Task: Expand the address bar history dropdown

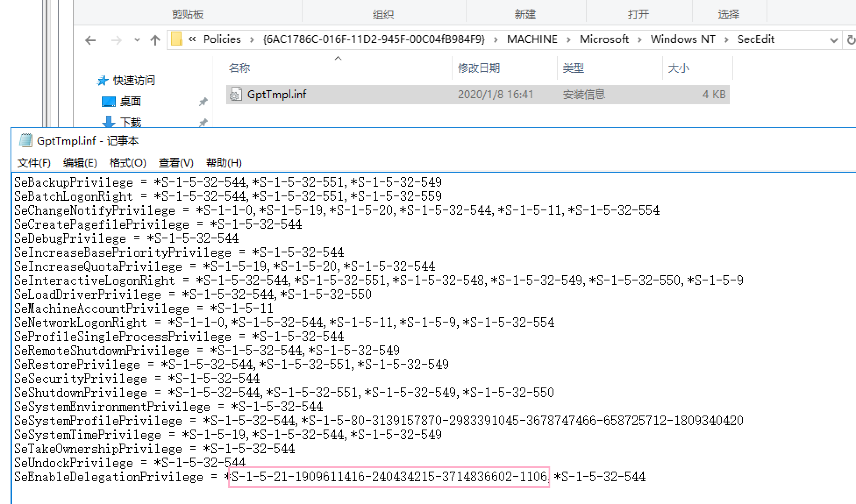Action: click(x=834, y=40)
